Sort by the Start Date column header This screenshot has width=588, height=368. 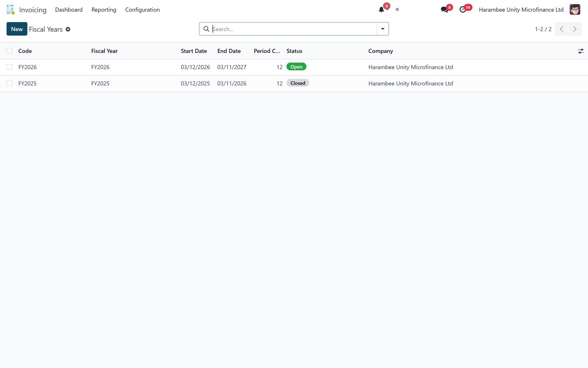[x=194, y=51]
